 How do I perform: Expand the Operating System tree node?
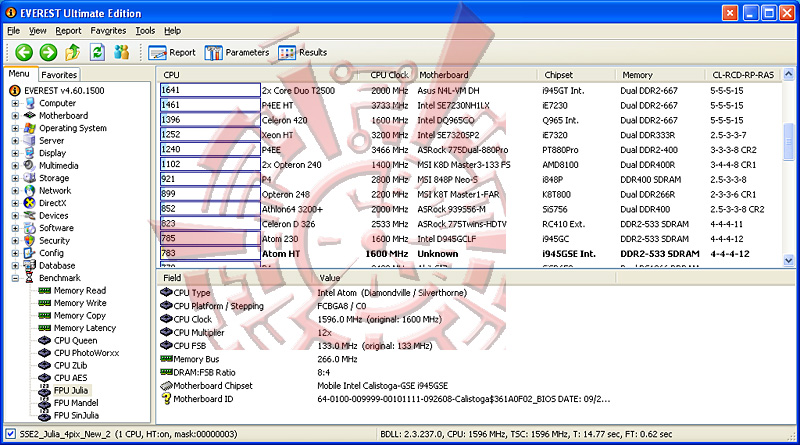[15, 128]
